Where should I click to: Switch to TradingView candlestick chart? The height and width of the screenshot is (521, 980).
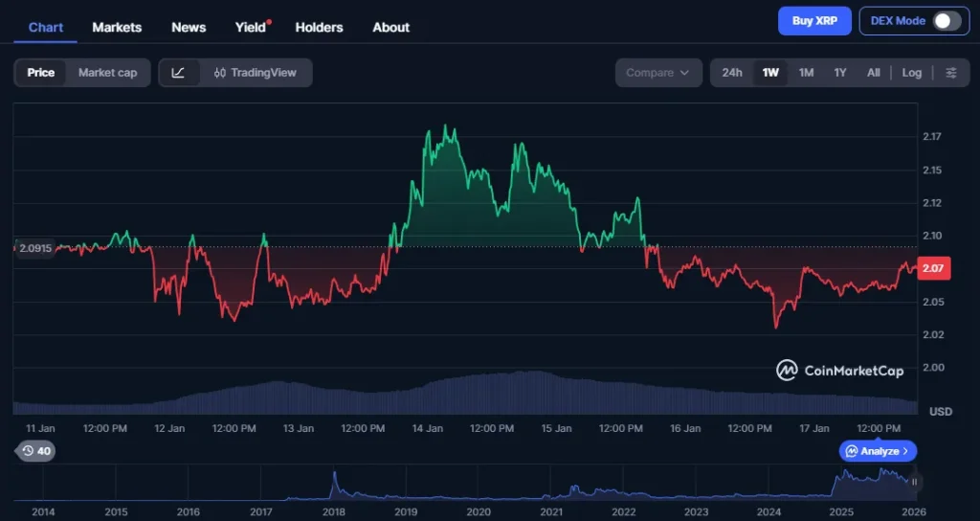pyautogui.click(x=256, y=73)
